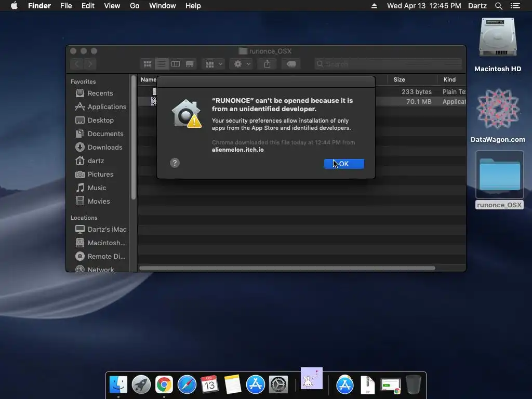Open the Trash in the Dock
The height and width of the screenshot is (399, 532).
[414, 385]
